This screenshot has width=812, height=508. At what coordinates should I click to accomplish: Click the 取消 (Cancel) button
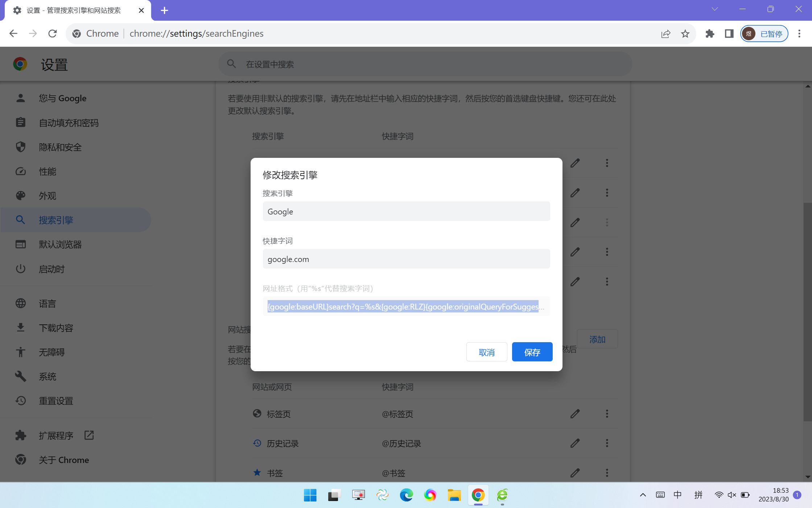[x=487, y=352]
